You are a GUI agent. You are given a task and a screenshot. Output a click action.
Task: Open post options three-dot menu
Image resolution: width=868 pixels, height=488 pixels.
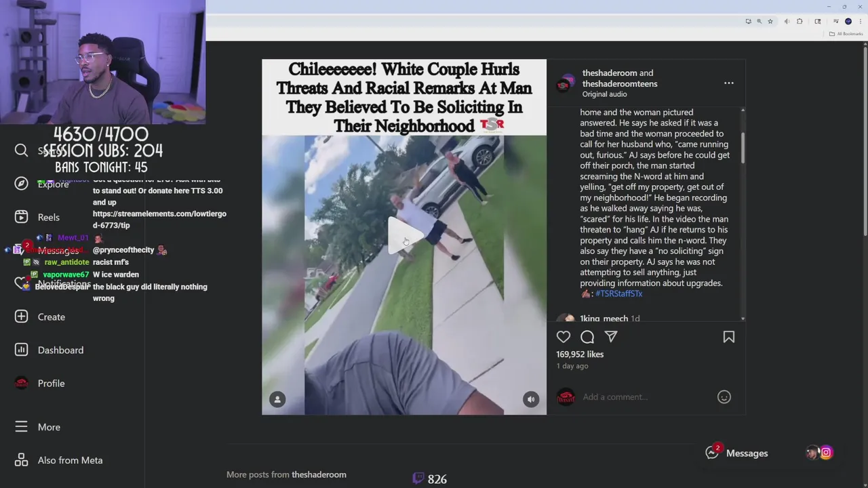(729, 83)
